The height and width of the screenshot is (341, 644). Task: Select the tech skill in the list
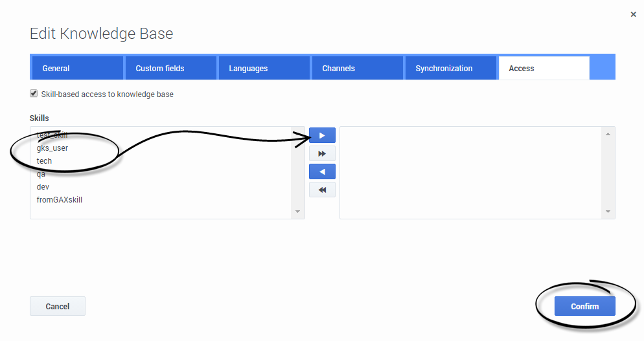tap(44, 161)
